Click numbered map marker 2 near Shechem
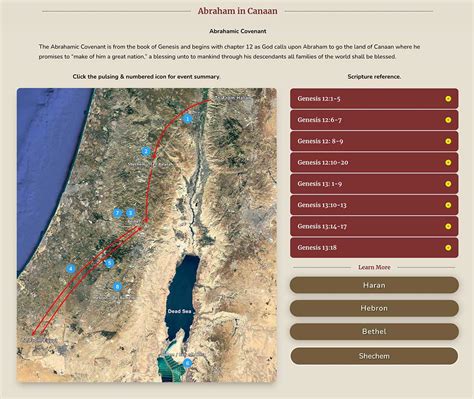 click(146, 152)
